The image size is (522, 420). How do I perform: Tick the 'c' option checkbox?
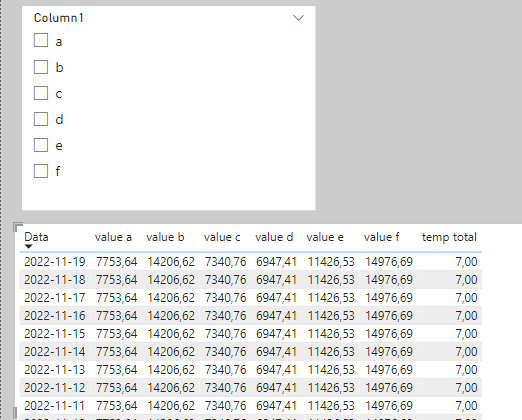click(x=41, y=93)
